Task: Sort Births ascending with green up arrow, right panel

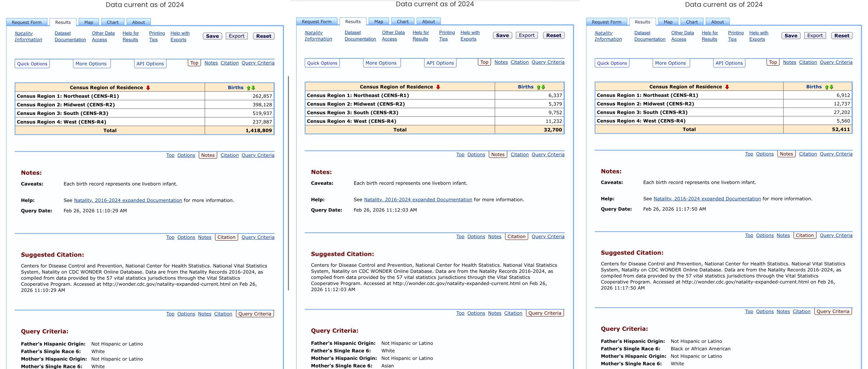Action: click(827, 87)
